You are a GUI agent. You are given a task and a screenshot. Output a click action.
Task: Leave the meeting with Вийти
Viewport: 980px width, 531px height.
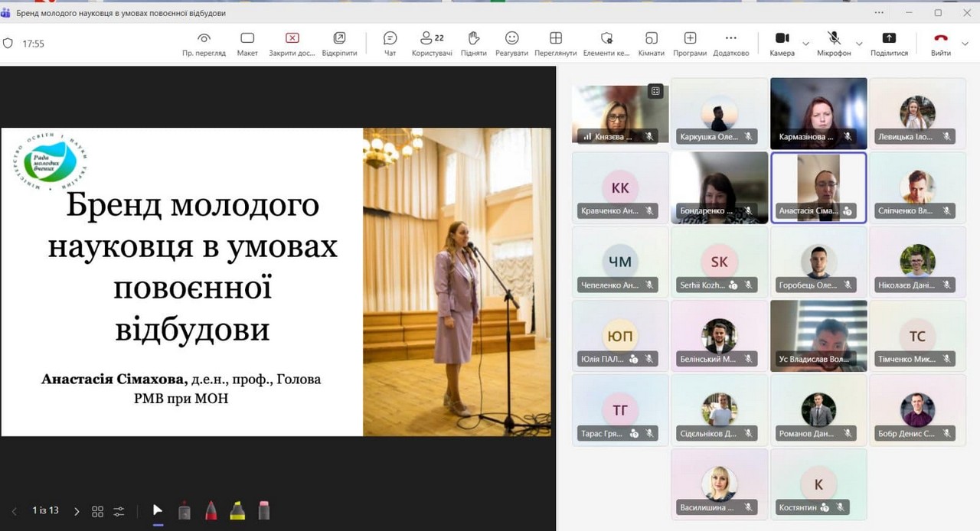941,43
